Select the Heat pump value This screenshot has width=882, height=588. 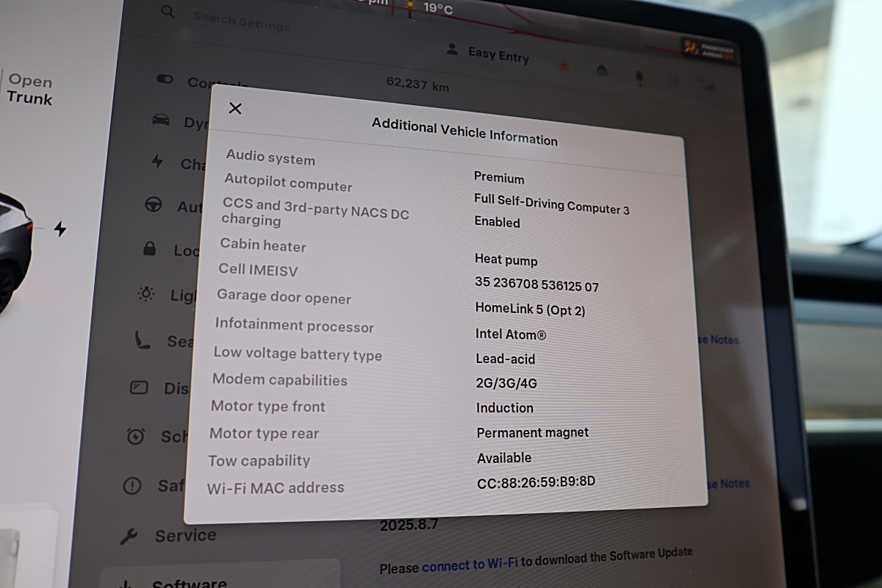point(506,260)
